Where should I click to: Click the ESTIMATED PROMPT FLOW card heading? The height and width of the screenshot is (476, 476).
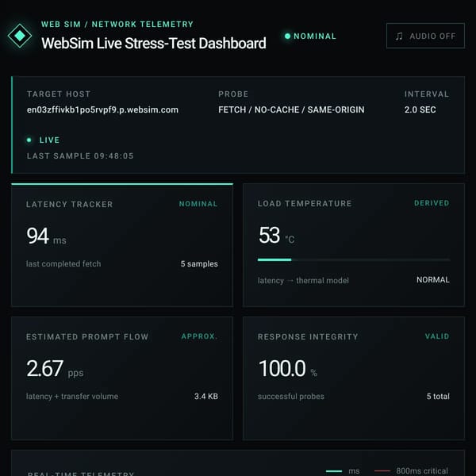click(x=87, y=336)
